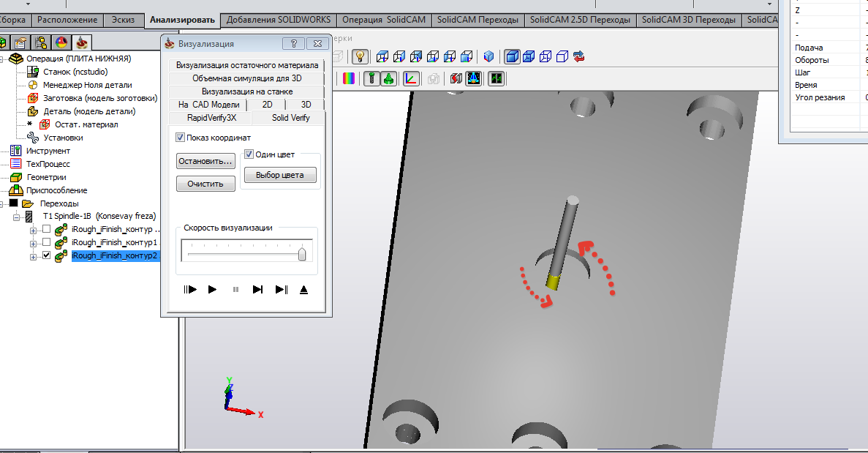Open Объемная симуляция для 3D tab
The height and width of the screenshot is (453, 868).
pos(247,78)
